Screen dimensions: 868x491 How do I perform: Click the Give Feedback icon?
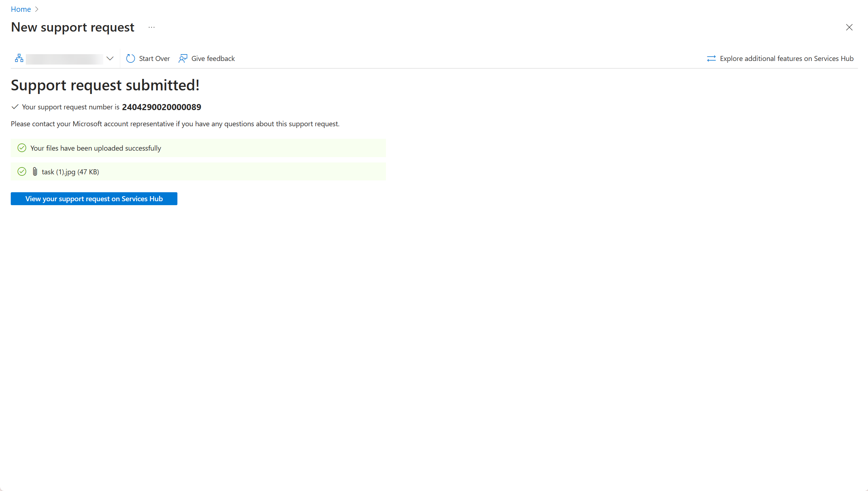pos(183,58)
